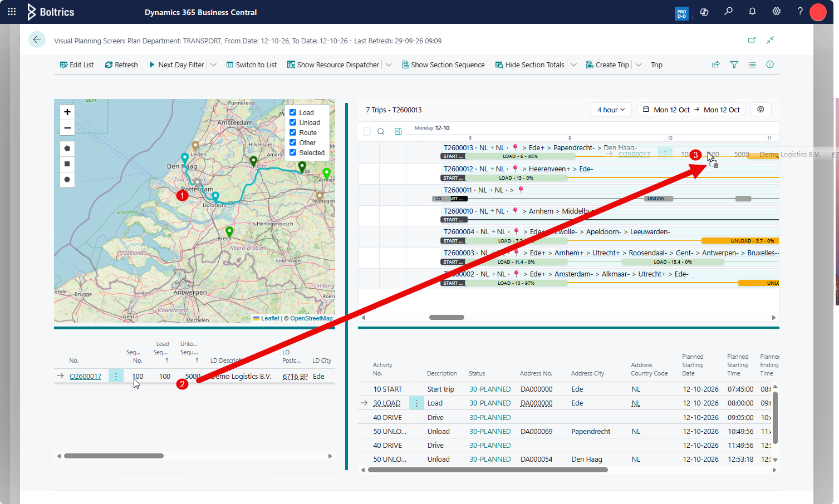This screenshot has width=839, height=504.
Task: Click the share icon in the action bar
Action: pyautogui.click(x=716, y=65)
